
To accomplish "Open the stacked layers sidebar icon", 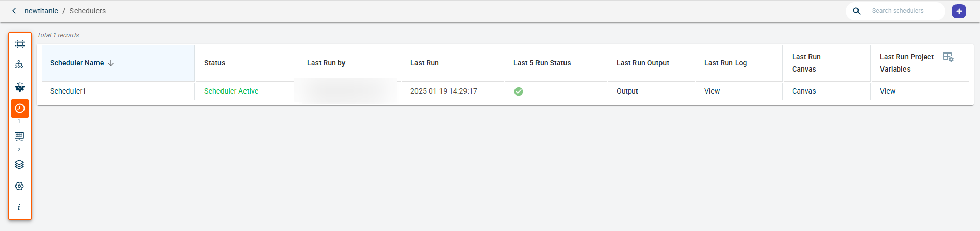I will [x=19, y=165].
